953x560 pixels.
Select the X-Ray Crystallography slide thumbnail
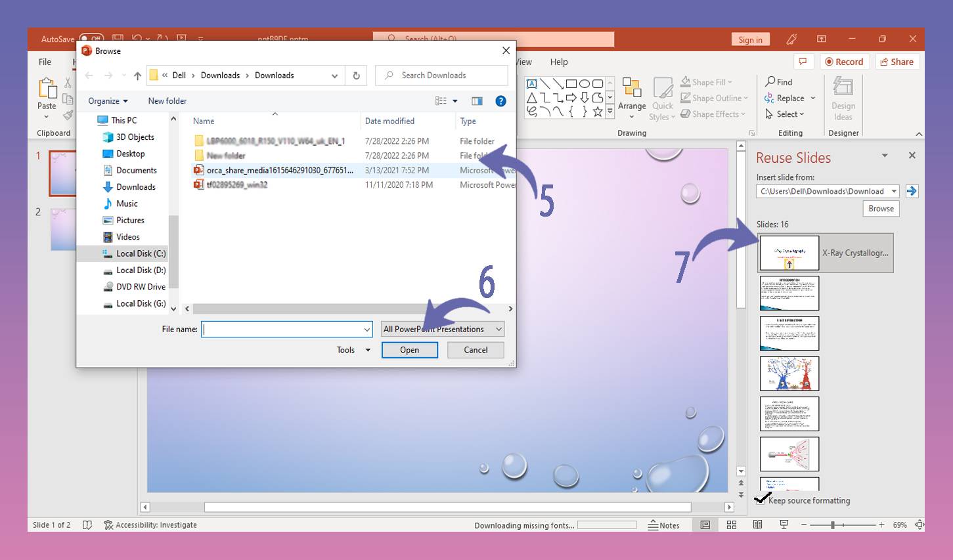coord(789,253)
